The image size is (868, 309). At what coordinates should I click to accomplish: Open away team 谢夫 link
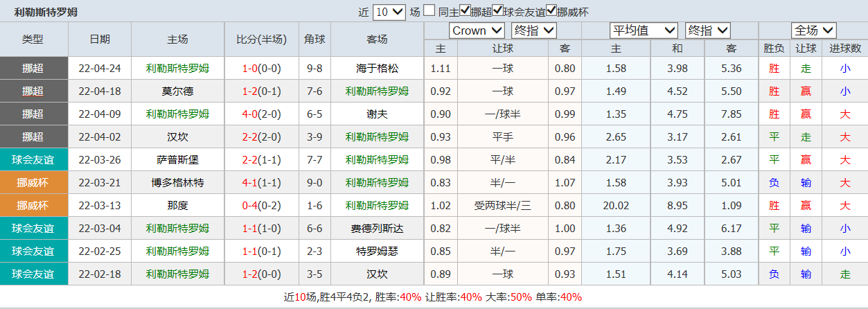click(377, 114)
